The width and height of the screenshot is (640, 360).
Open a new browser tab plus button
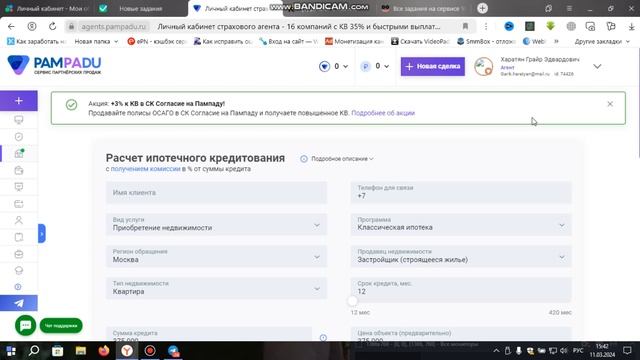(482, 8)
